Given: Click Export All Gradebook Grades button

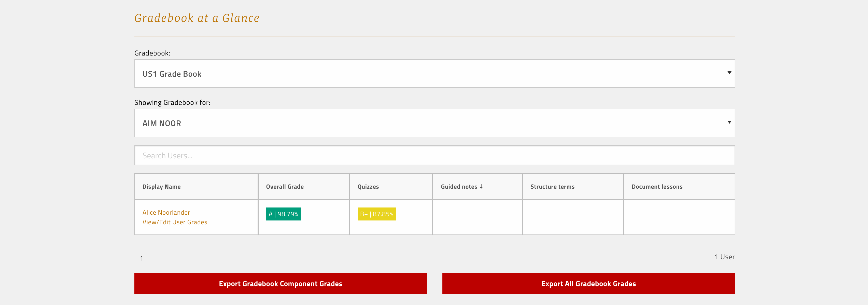Looking at the screenshot, I should (588, 284).
